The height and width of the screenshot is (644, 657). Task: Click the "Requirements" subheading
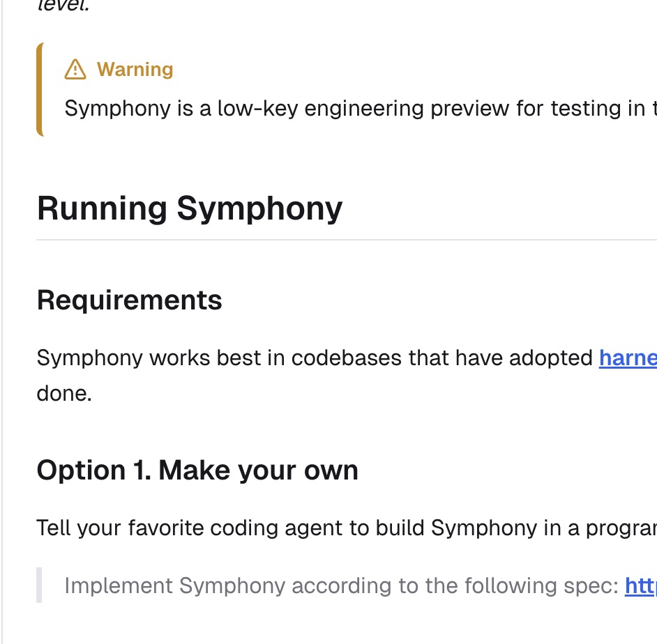pyautogui.click(x=130, y=300)
